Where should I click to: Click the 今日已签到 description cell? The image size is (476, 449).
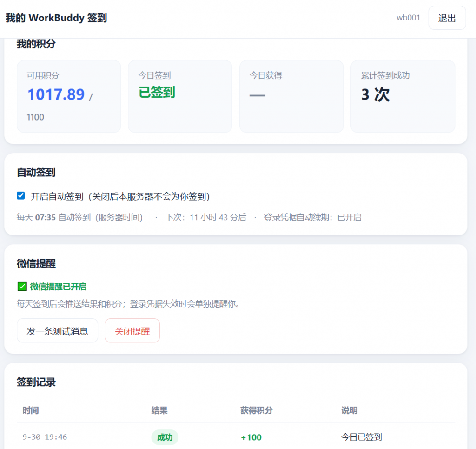point(362,437)
